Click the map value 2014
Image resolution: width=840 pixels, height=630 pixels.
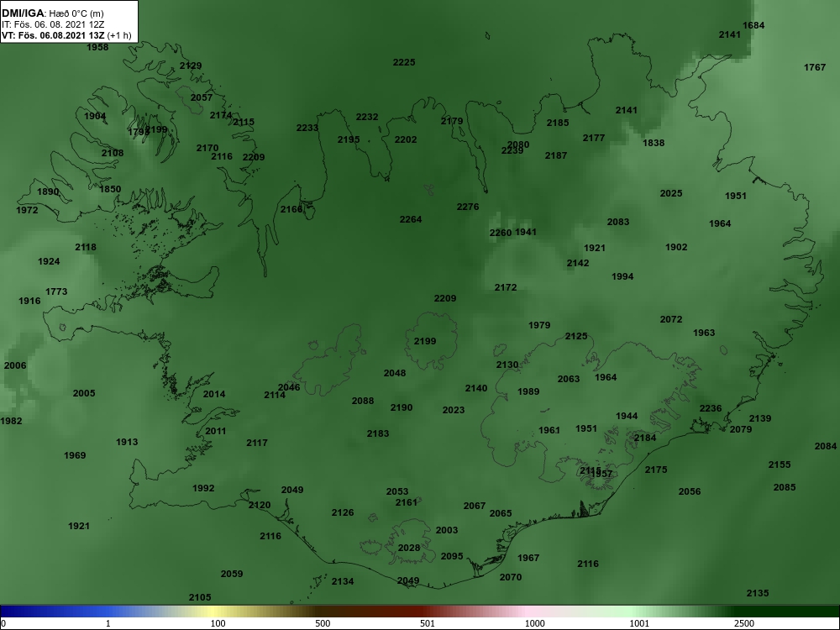[x=214, y=394]
